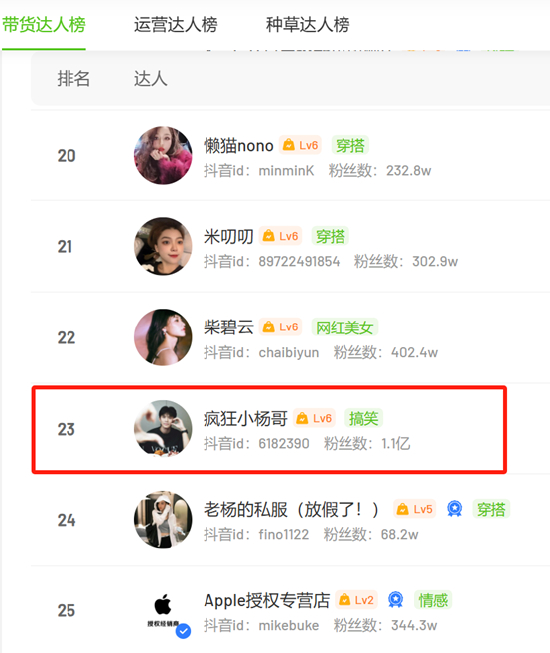The height and width of the screenshot is (653, 550).
Task: Click the 搞笑 tag next to 疯狂小杨哥
Action: (x=363, y=418)
